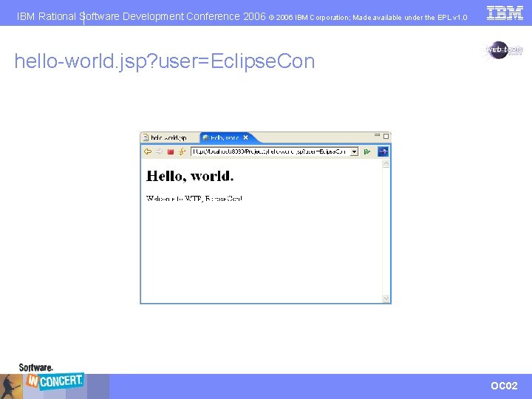Click the slide title hello-world.jsp?user=EclipseCon

click(165, 61)
